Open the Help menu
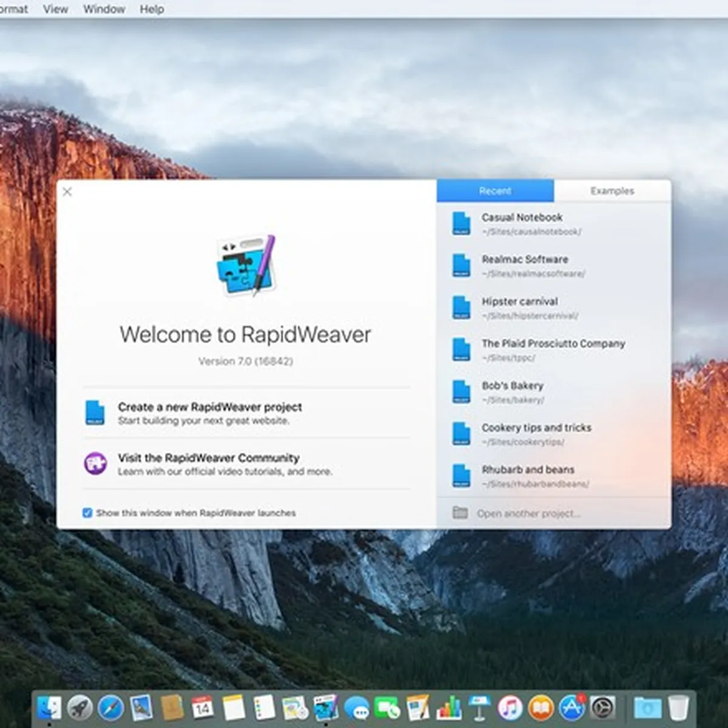 pyautogui.click(x=152, y=9)
